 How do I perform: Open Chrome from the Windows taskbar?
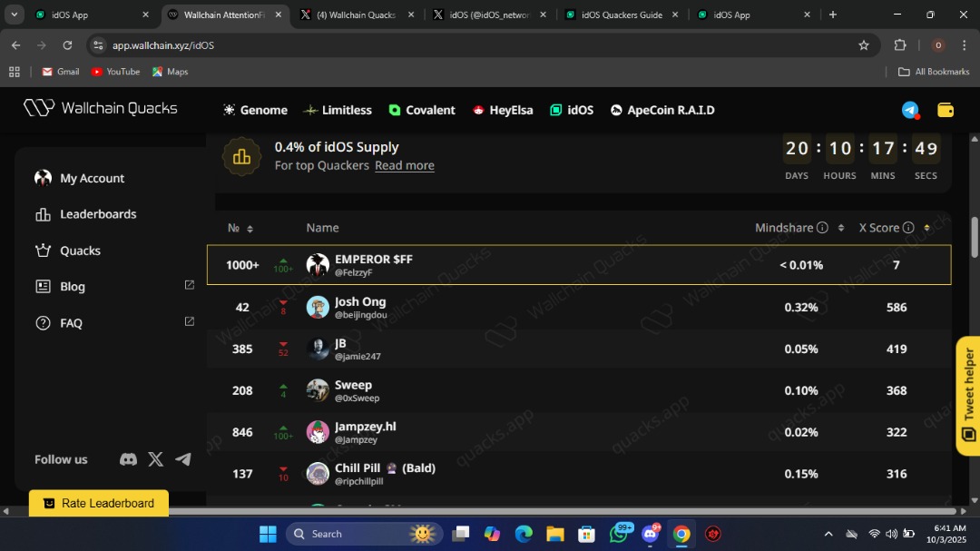[681, 534]
